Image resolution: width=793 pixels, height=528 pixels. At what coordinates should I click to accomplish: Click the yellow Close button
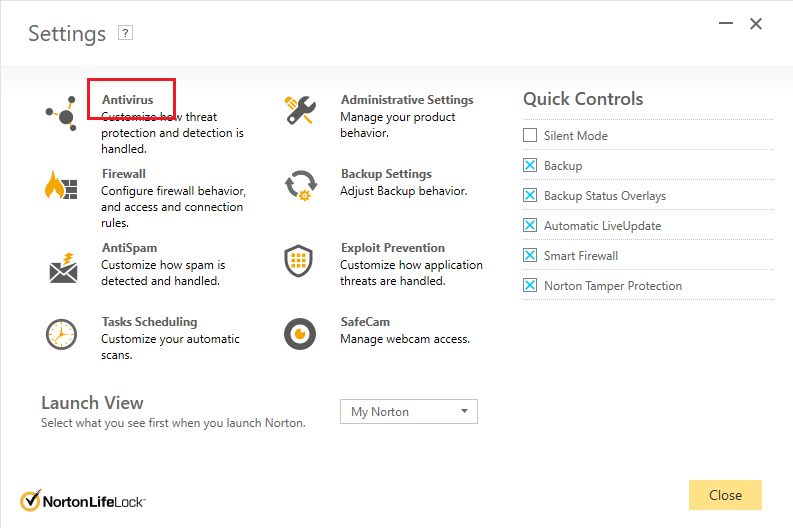[x=725, y=495]
